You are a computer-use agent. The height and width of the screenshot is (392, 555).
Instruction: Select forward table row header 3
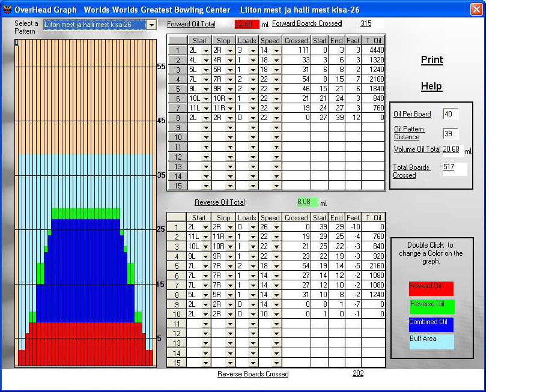(x=177, y=70)
